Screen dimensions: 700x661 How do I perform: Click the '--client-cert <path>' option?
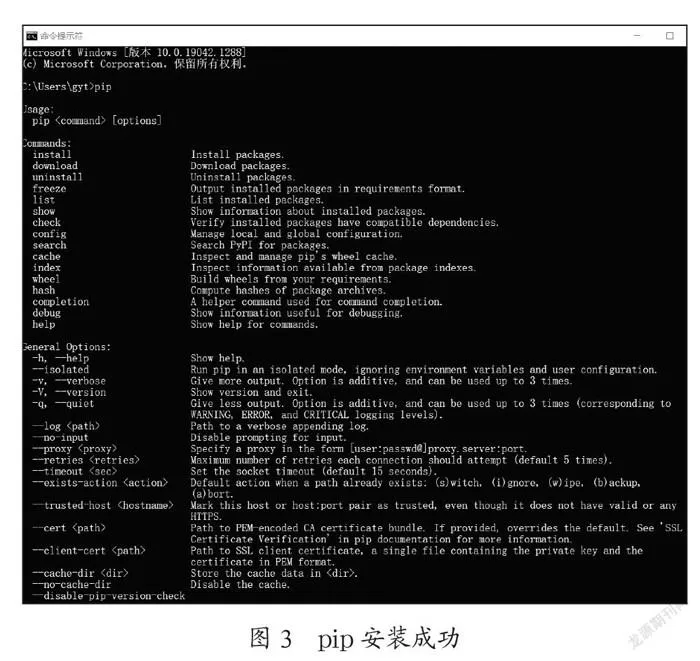point(89,551)
